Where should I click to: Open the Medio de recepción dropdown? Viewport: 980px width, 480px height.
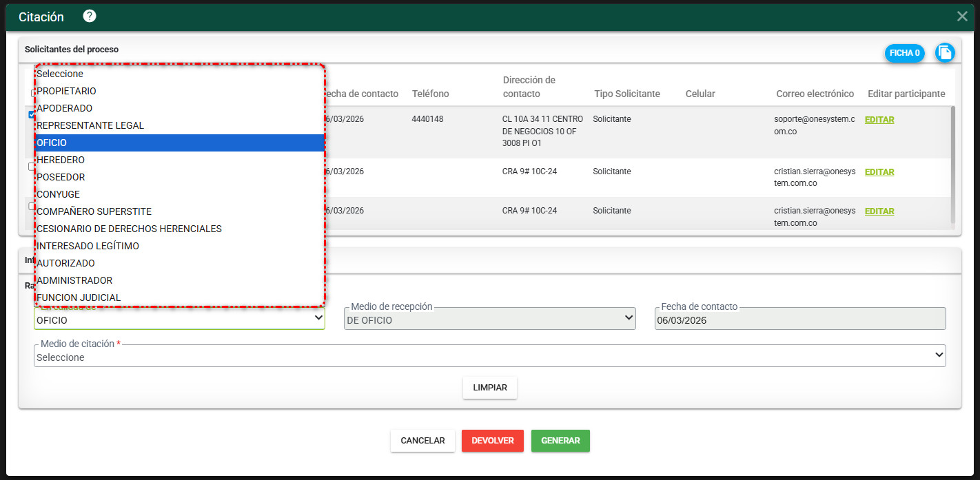coord(489,320)
